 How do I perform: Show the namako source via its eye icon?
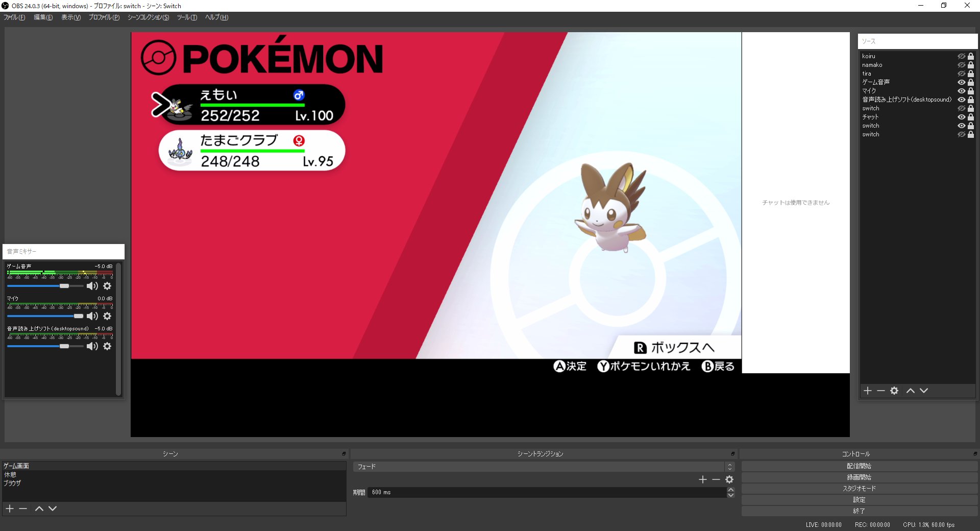pyautogui.click(x=961, y=65)
